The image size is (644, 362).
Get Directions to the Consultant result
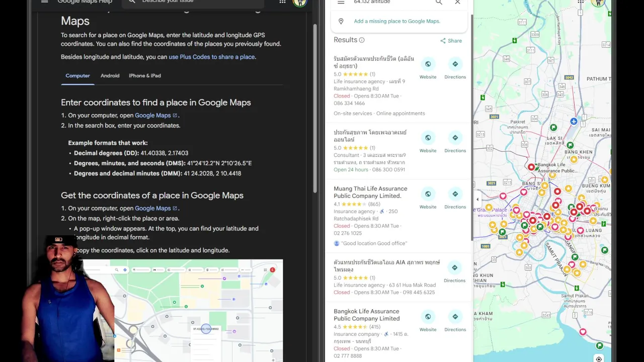[455, 138]
